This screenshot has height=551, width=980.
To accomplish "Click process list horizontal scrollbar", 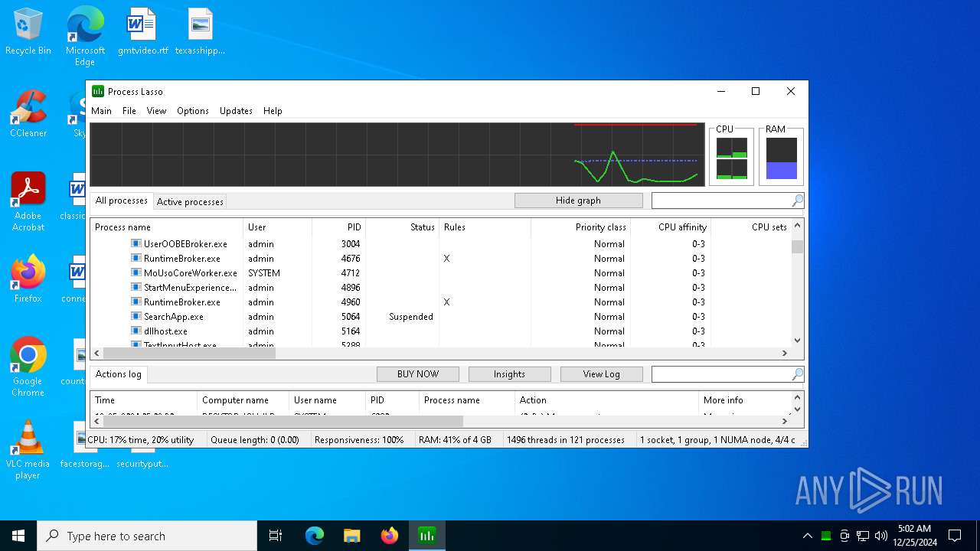I will click(441, 353).
